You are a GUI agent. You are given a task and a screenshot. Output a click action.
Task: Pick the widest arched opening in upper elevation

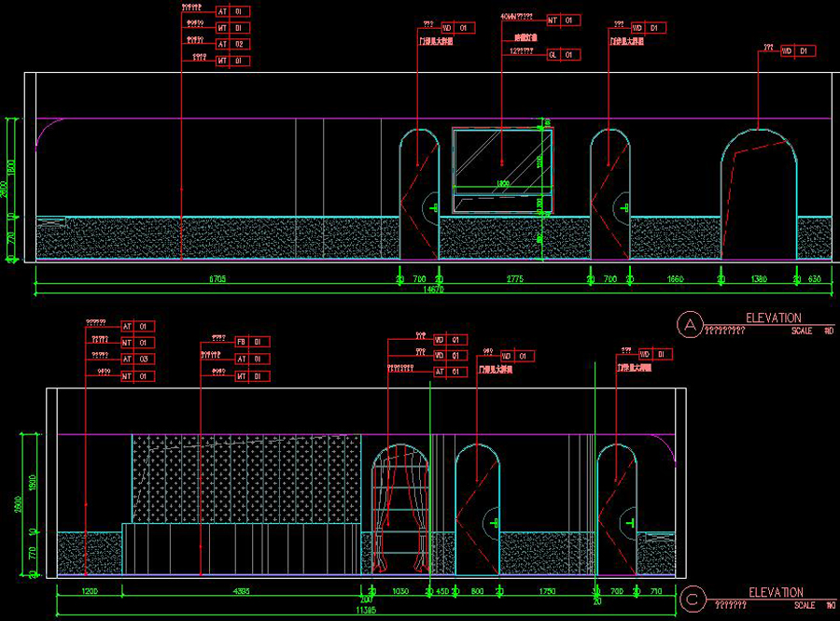(758, 196)
